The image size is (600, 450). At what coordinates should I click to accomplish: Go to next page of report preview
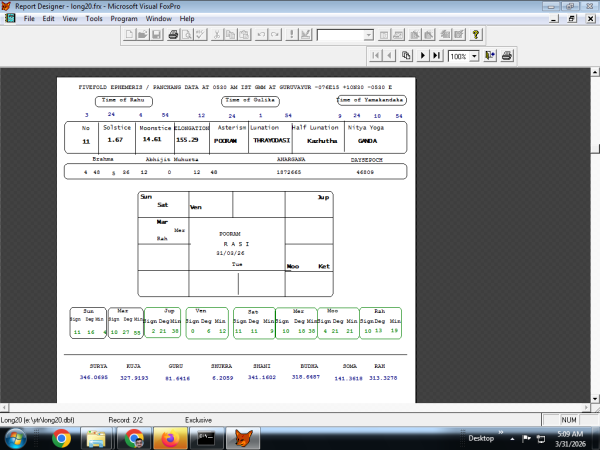(x=423, y=56)
